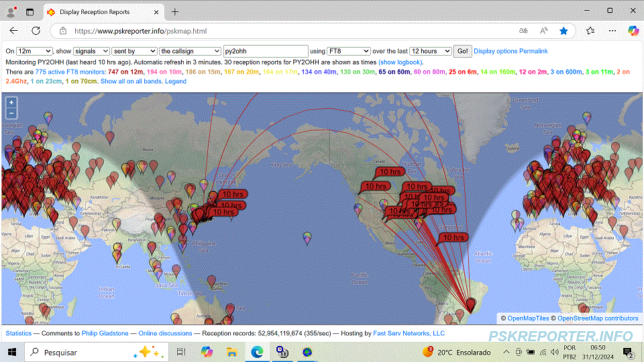
Task: Click the callsign input field py2ohh
Action: pos(266,51)
